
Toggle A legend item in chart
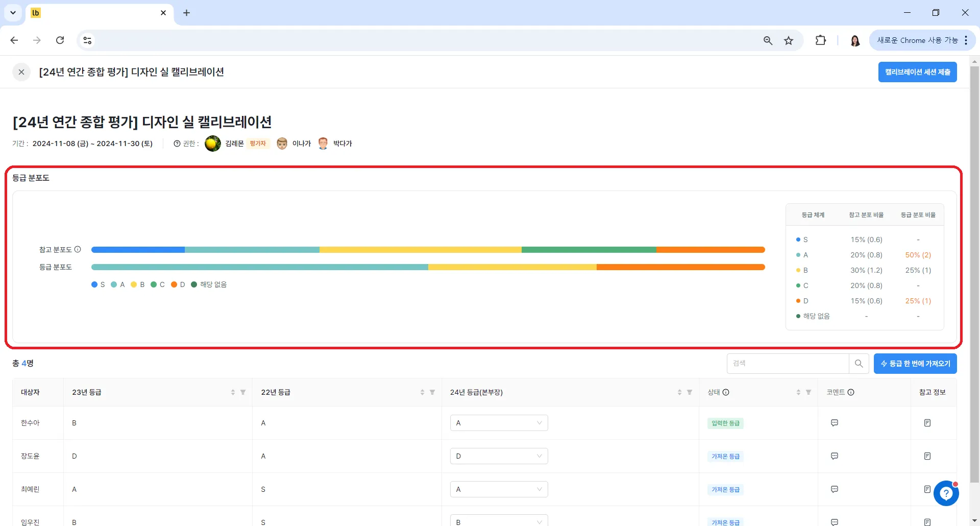click(x=118, y=284)
